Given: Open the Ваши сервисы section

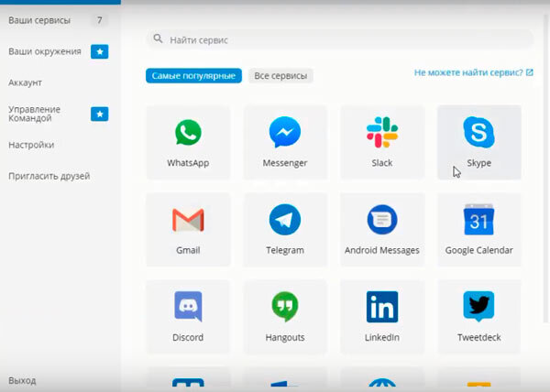Looking at the screenshot, I should [x=39, y=20].
